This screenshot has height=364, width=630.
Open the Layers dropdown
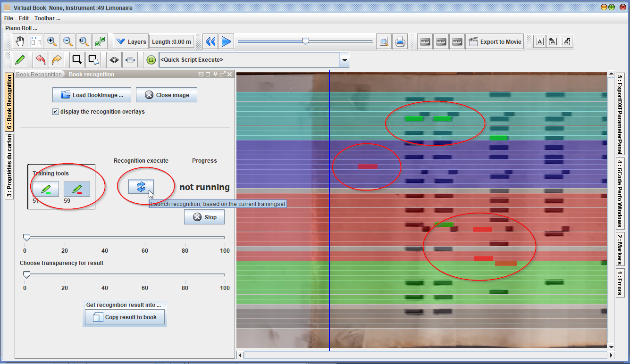point(131,41)
